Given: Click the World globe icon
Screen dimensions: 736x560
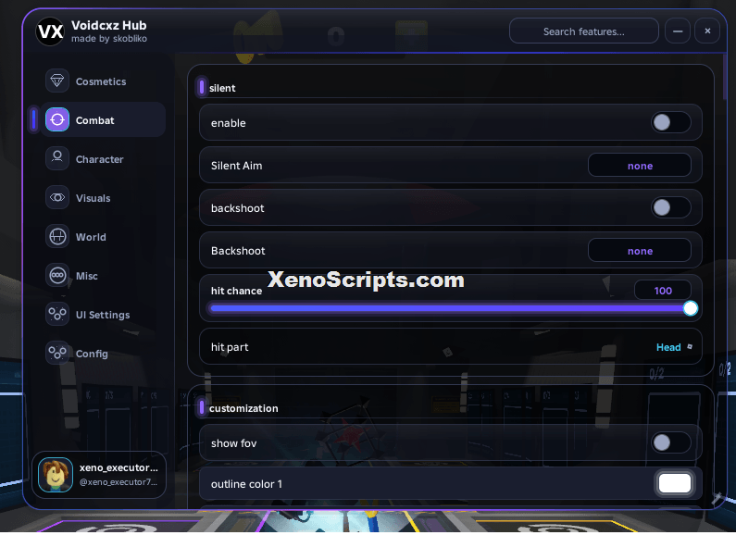Looking at the screenshot, I should (x=57, y=237).
